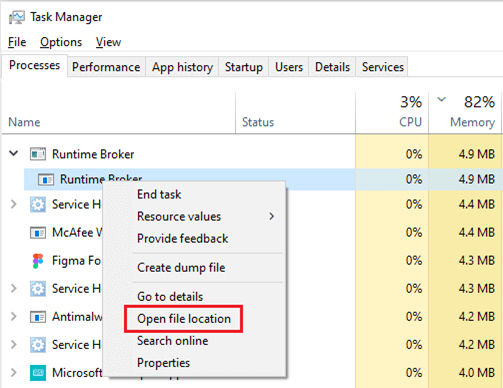Expand the Microsoft process row
Screen dimensions: 503x388
[x=14, y=372]
